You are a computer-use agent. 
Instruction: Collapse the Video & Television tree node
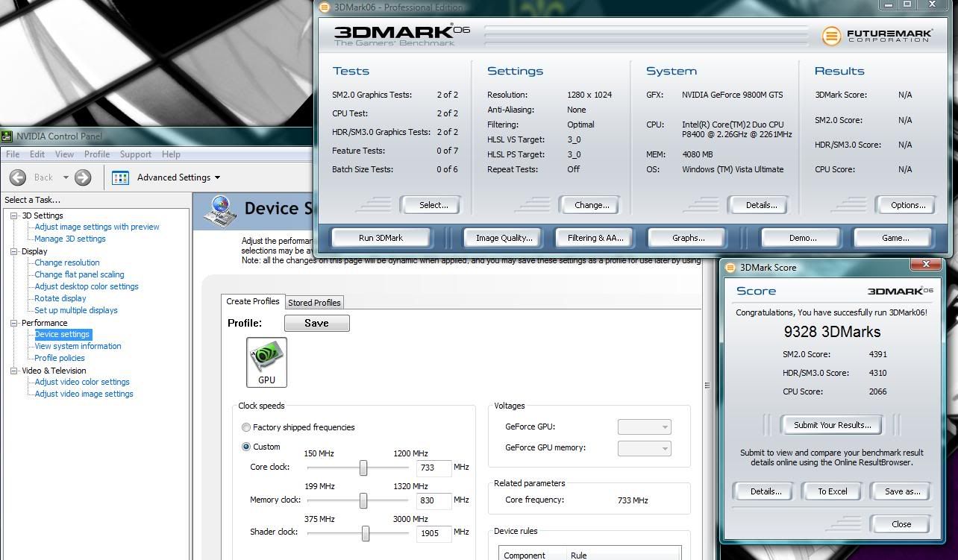(14, 371)
